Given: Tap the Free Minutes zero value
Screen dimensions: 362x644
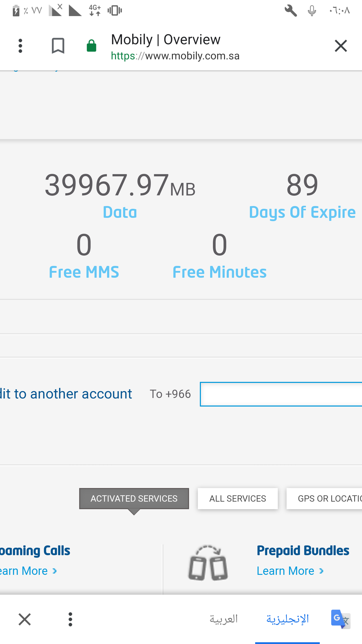Looking at the screenshot, I should [x=219, y=245].
